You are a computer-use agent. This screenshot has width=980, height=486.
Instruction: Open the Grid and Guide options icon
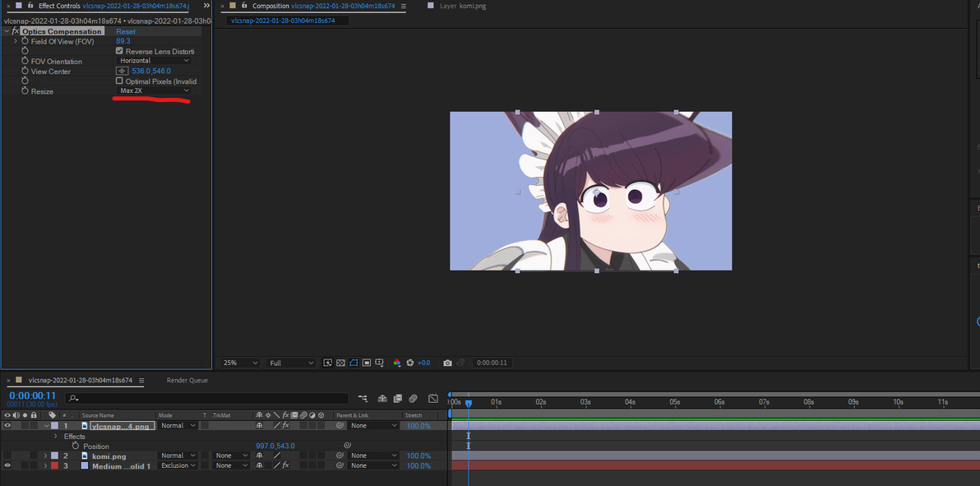coord(379,363)
